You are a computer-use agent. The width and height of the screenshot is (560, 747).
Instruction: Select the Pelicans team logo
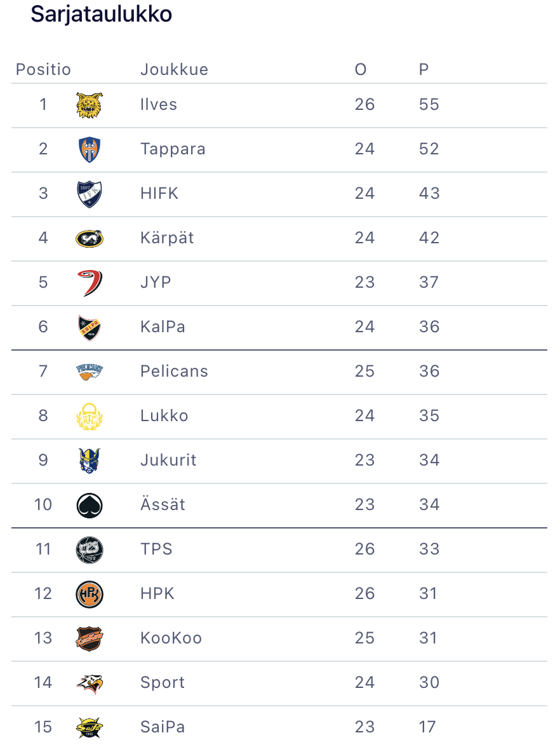[90, 372]
